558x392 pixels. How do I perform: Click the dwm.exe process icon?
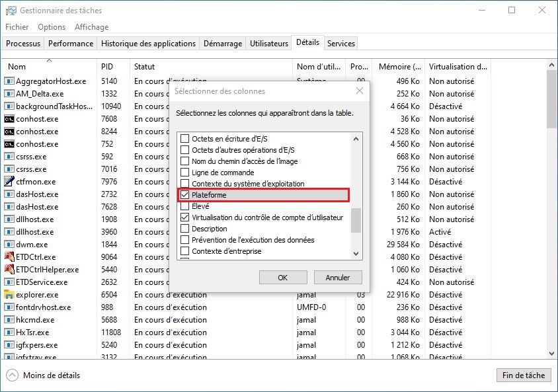coord(8,245)
